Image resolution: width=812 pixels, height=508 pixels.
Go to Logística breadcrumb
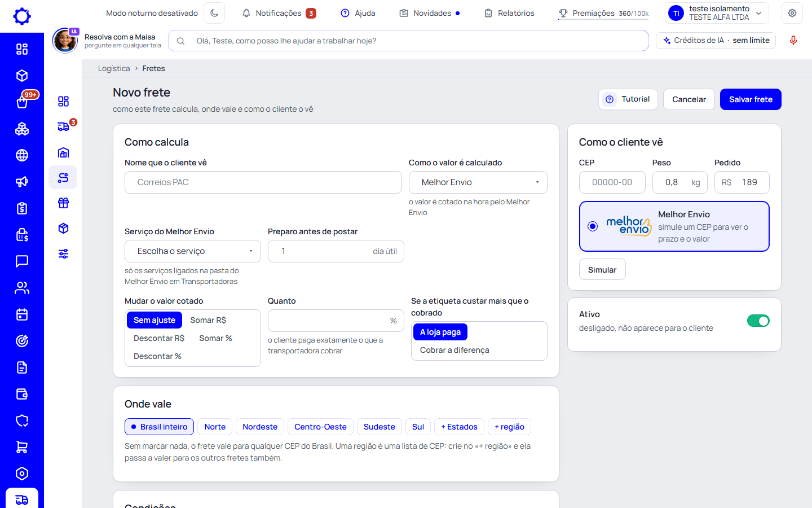[x=114, y=68]
